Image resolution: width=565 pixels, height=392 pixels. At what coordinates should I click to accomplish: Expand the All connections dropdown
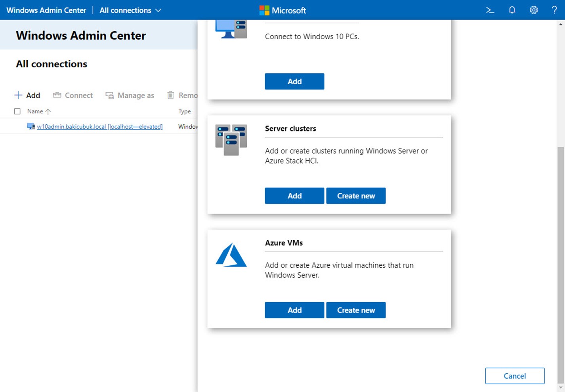pos(130,10)
